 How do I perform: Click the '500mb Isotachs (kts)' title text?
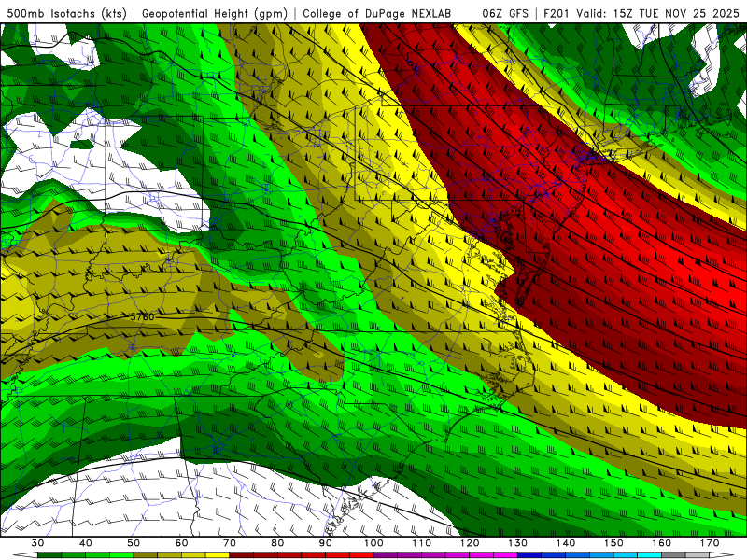(66, 13)
